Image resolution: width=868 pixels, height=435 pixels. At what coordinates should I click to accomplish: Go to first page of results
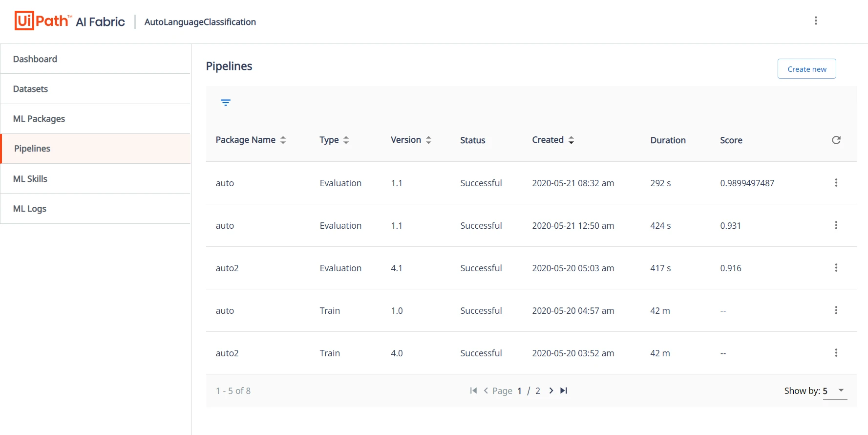point(473,391)
